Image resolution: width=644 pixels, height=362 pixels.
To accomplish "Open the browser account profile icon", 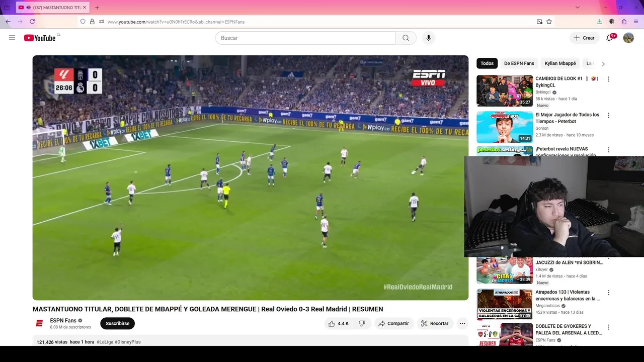I will (x=612, y=22).
